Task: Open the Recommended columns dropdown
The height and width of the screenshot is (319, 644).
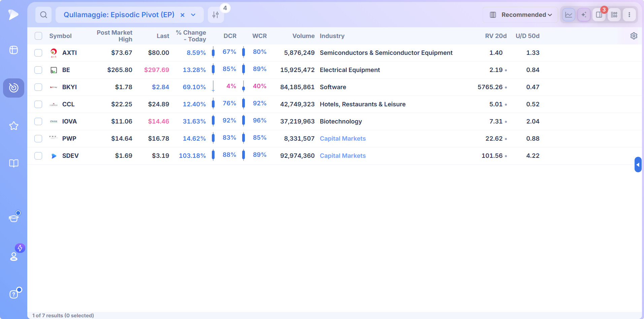Action: (520, 15)
